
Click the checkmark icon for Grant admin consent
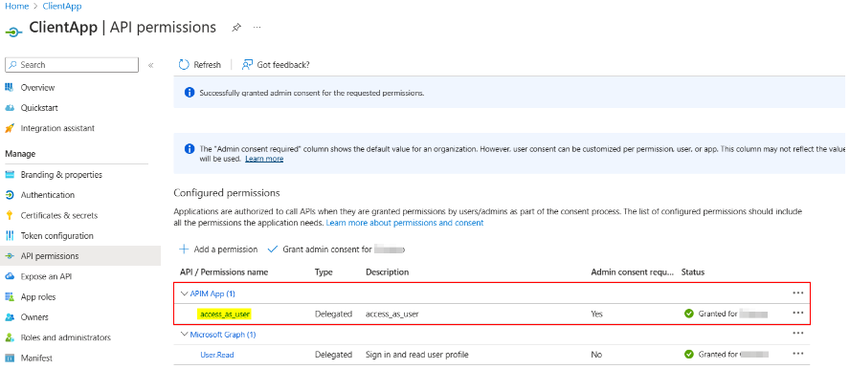click(273, 249)
